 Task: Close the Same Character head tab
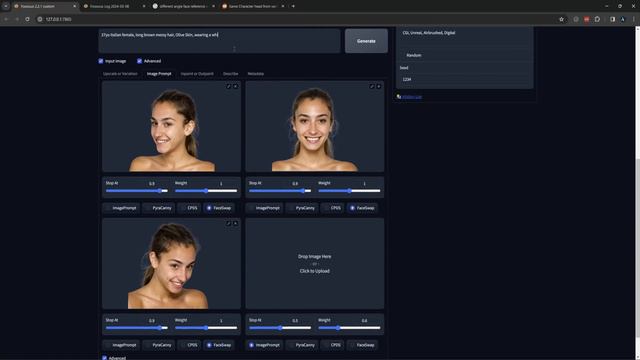[x=283, y=6]
